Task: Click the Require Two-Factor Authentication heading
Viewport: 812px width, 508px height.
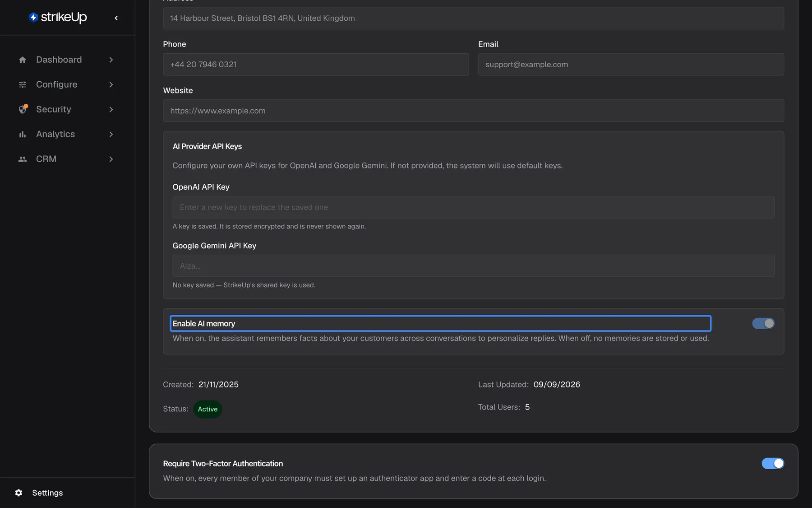Action: coord(223,463)
